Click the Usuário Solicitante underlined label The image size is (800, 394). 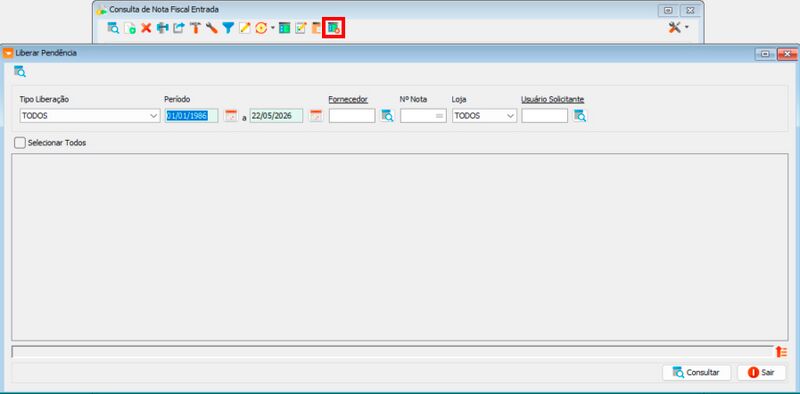[x=553, y=100]
